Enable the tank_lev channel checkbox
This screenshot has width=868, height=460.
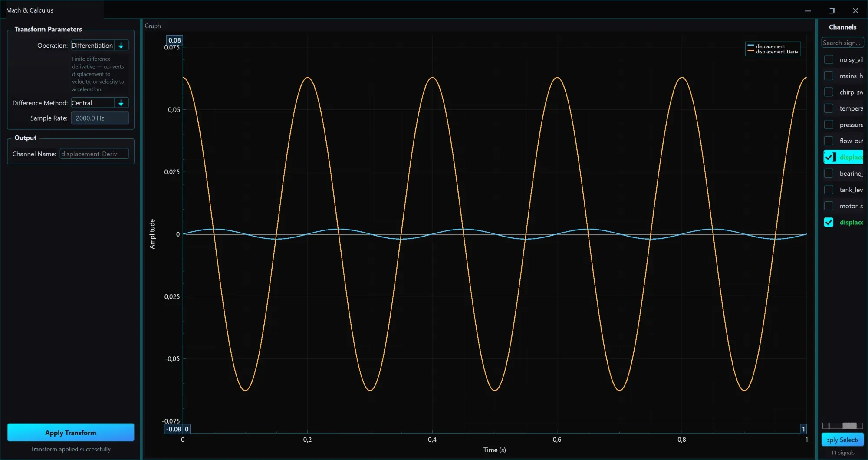829,190
